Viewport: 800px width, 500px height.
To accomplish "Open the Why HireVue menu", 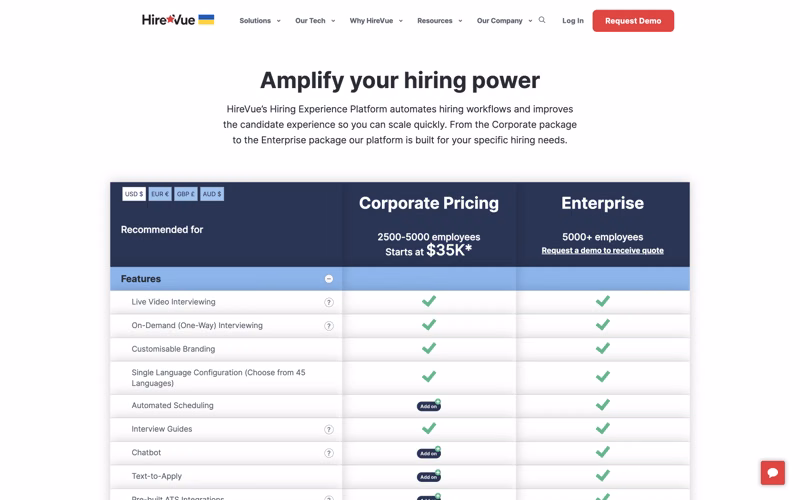I will [376, 21].
